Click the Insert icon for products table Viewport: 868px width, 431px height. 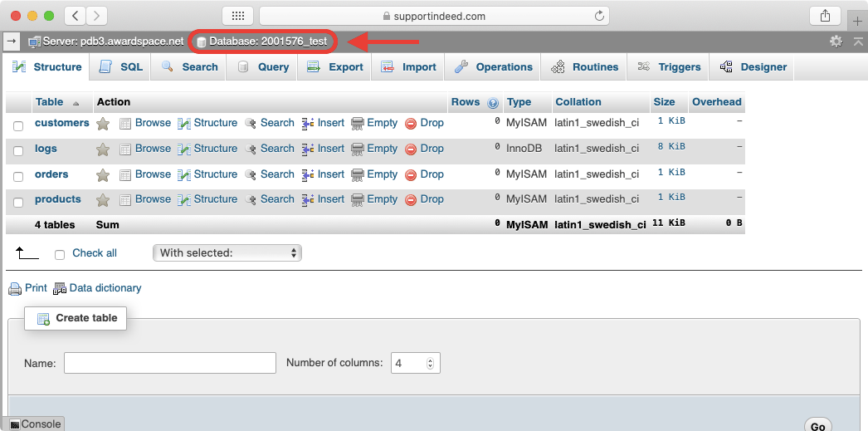(308, 200)
